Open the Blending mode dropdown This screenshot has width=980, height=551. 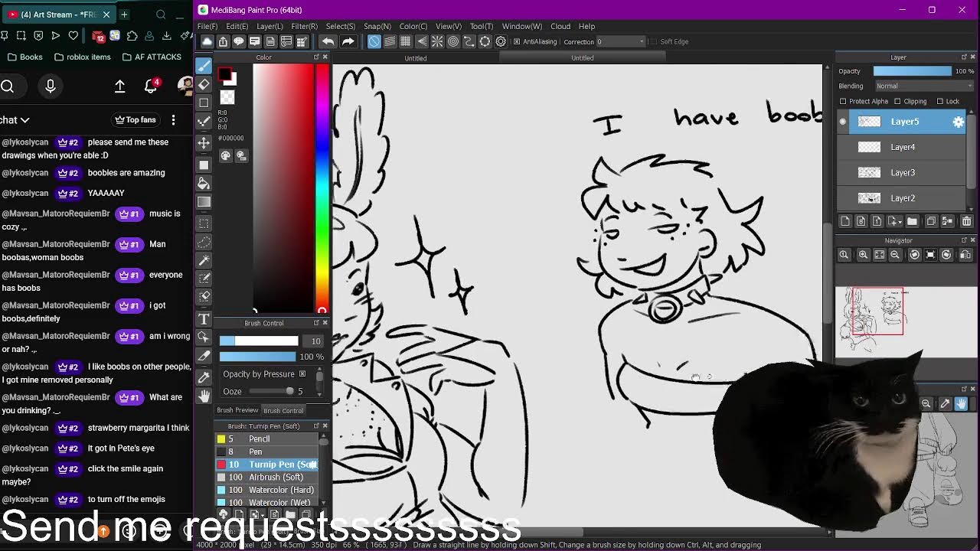click(x=923, y=86)
